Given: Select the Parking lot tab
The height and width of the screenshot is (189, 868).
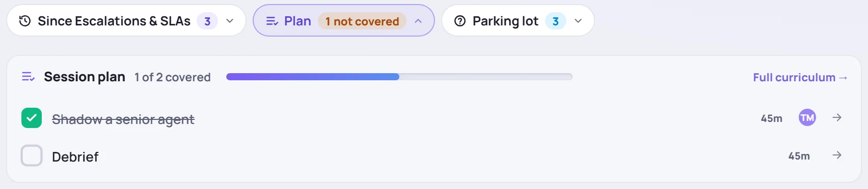Looking at the screenshot, I should pos(518,20).
